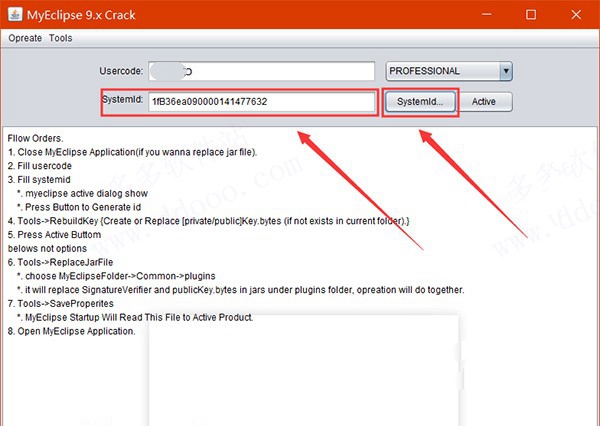Click 'myeclipse active dialog show' line
Image resolution: width=600 pixels, height=426 pixels.
coord(82,193)
